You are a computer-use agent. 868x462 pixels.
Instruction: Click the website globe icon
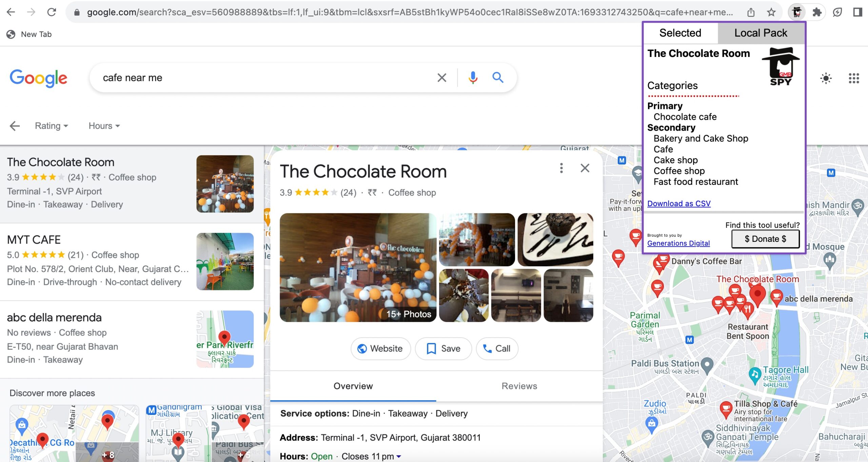[x=362, y=348]
